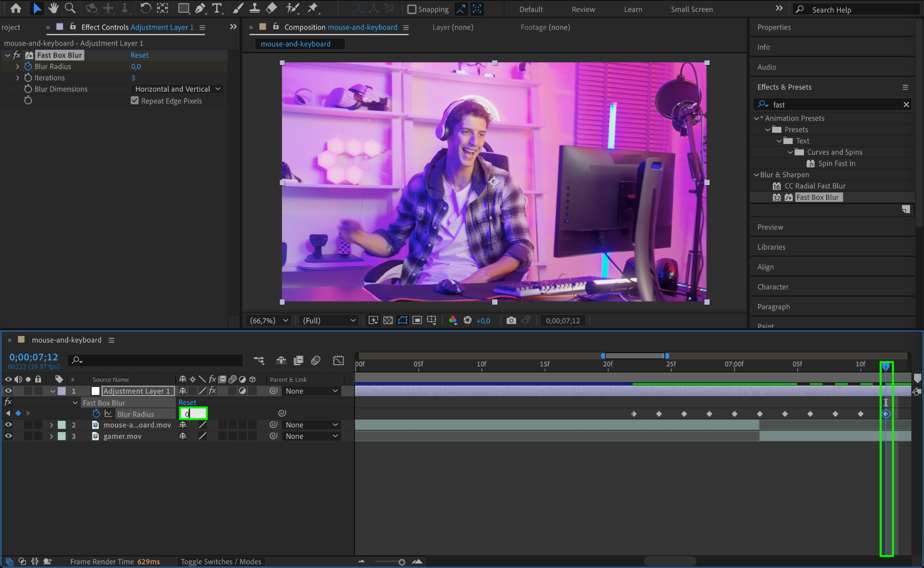Open the magnification ratio dropdown
The height and width of the screenshot is (568, 924).
pos(269,321)
